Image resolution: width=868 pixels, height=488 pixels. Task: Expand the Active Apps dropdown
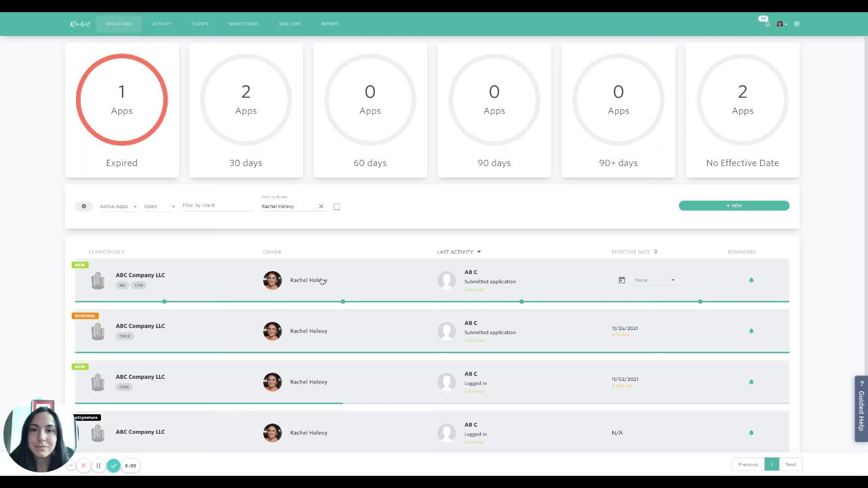point(118,206)
